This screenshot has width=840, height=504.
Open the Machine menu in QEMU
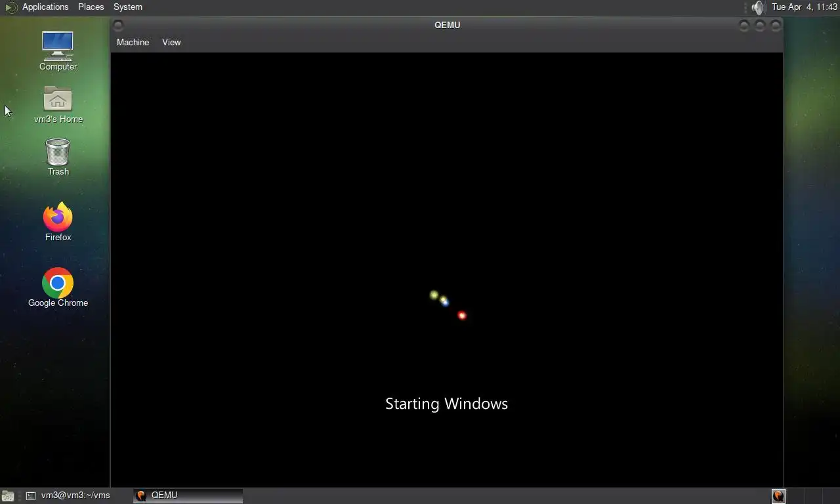click(x=133, y=42)
